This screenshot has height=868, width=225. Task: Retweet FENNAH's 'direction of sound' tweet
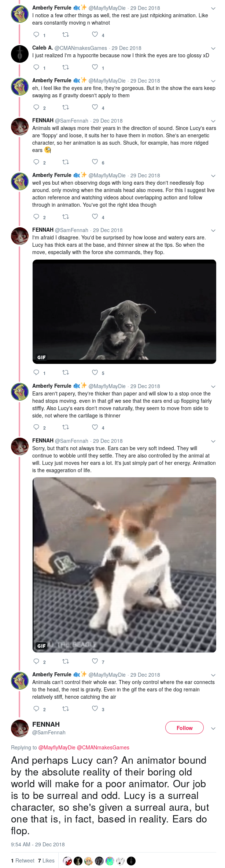point(66,162)
